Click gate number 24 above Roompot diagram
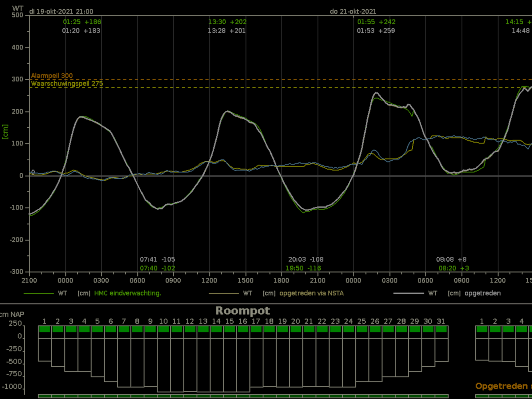532x399 pixels. point(348,321)
